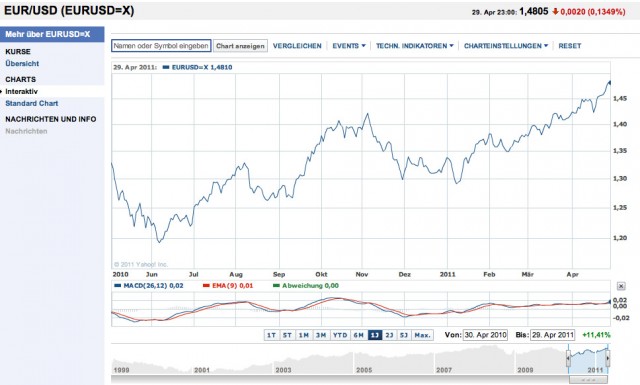Click the Nov label on chart axis
This screenshot has width=640, height=385.
pos(362,274)
